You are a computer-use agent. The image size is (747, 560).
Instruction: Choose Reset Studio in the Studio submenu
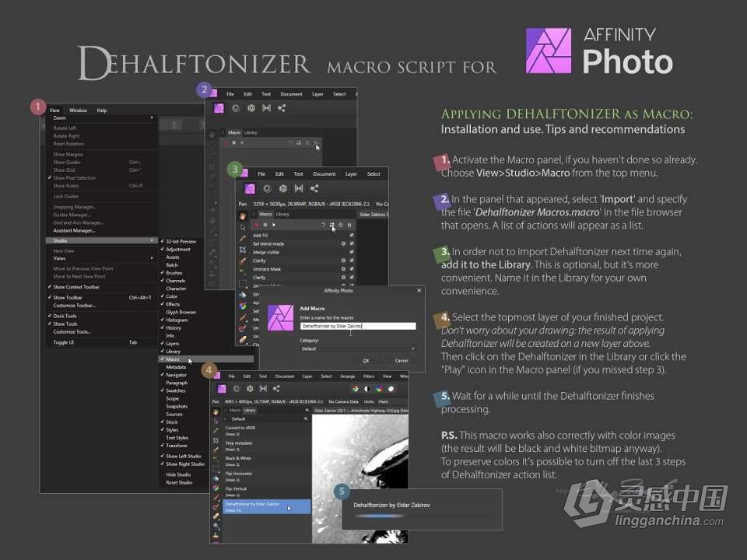(x=179, y=482)
